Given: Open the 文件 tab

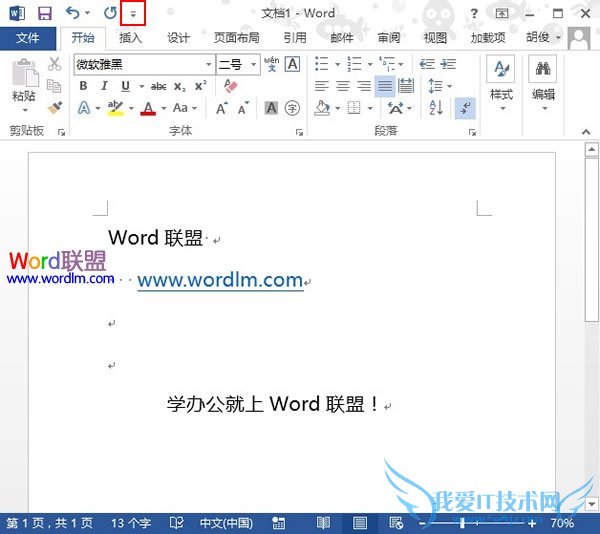Looking at the screenshot, I should [28, 38].
